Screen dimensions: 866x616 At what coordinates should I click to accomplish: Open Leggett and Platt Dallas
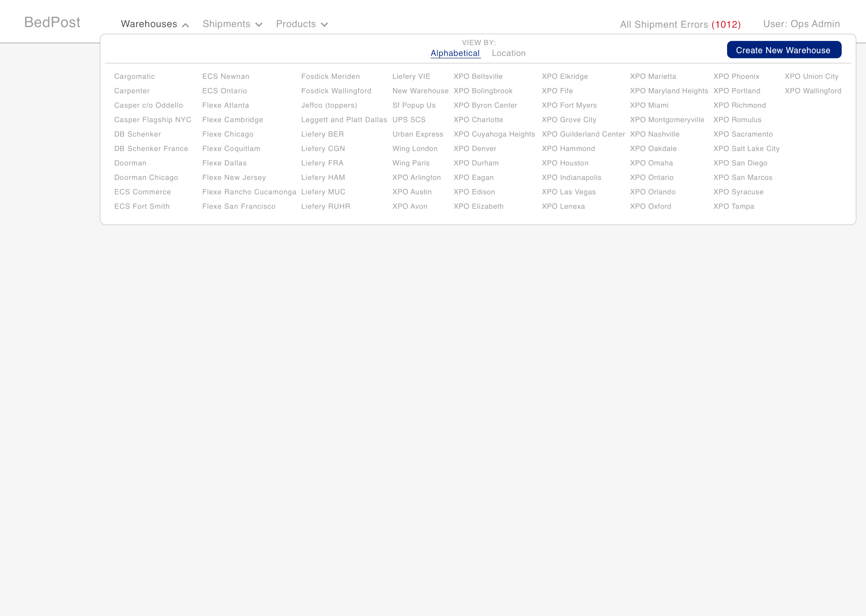[x=344, y=120]
